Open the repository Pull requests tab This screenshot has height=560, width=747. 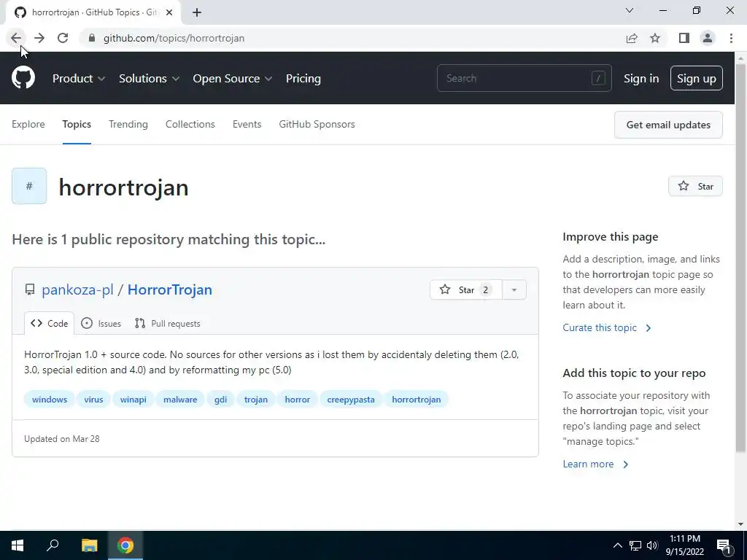168,323
